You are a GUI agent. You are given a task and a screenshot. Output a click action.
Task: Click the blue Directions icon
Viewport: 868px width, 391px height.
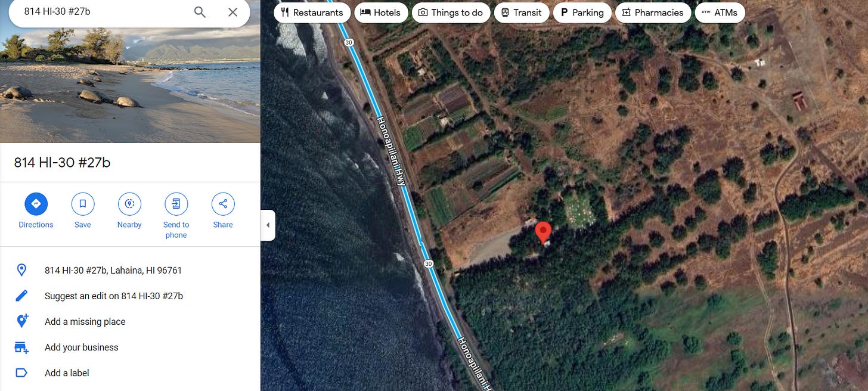pyautogui.click(x=36, y=204)
